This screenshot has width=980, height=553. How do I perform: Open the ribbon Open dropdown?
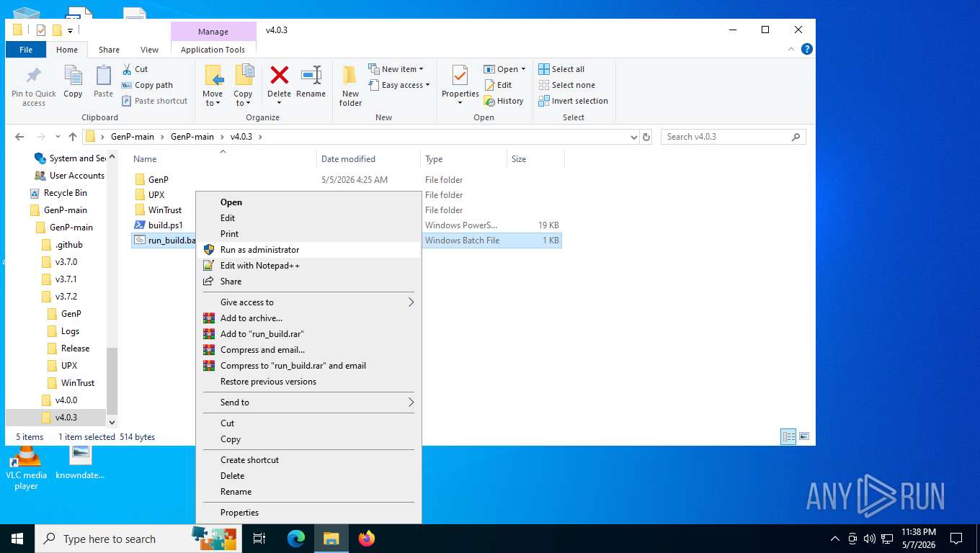505,69
